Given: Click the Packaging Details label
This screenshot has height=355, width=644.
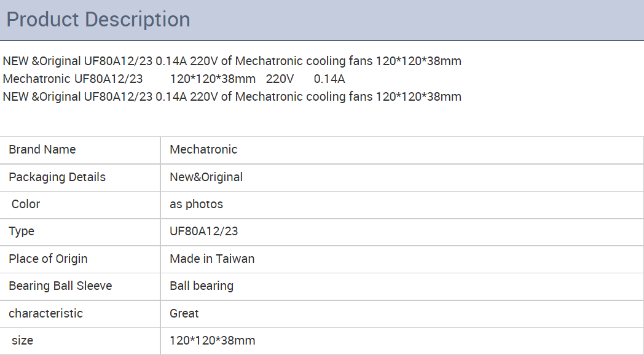Looking at the screenshot, I should coord(57,177).
